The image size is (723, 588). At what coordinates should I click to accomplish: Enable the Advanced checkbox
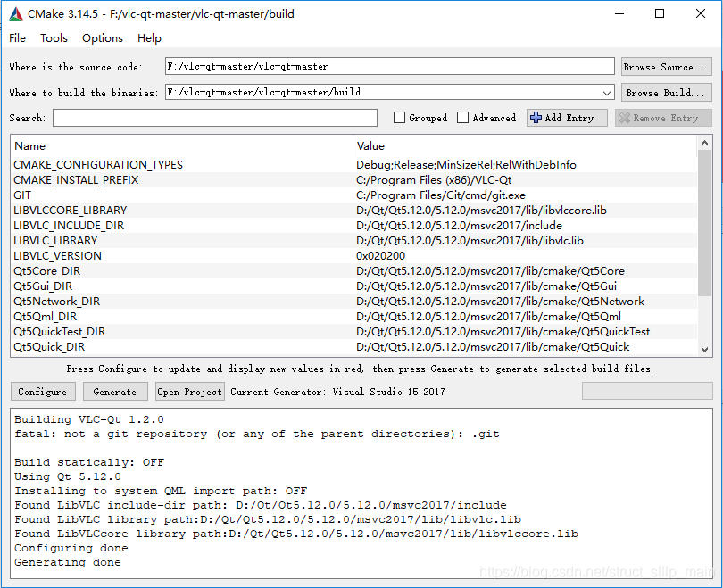pos(462,118)
